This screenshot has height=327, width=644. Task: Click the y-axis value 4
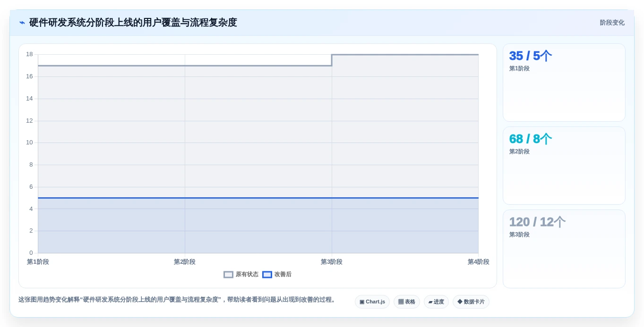[31, 209]
